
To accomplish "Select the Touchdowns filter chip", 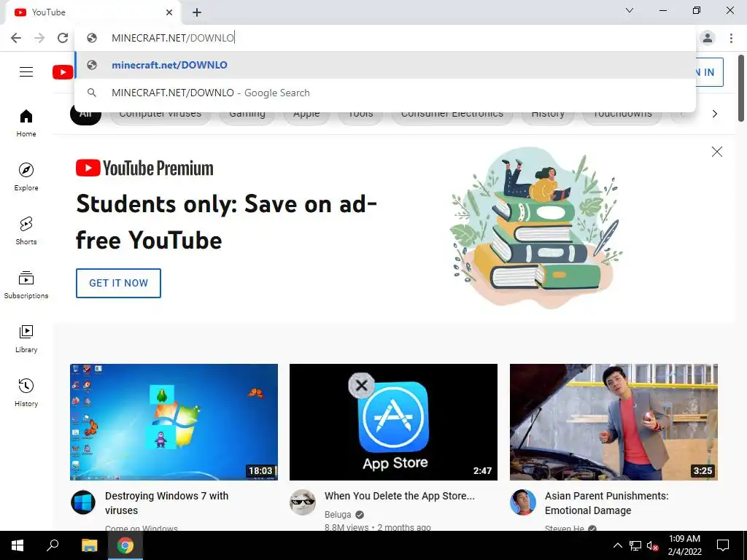I will click(x=622, y=117).
